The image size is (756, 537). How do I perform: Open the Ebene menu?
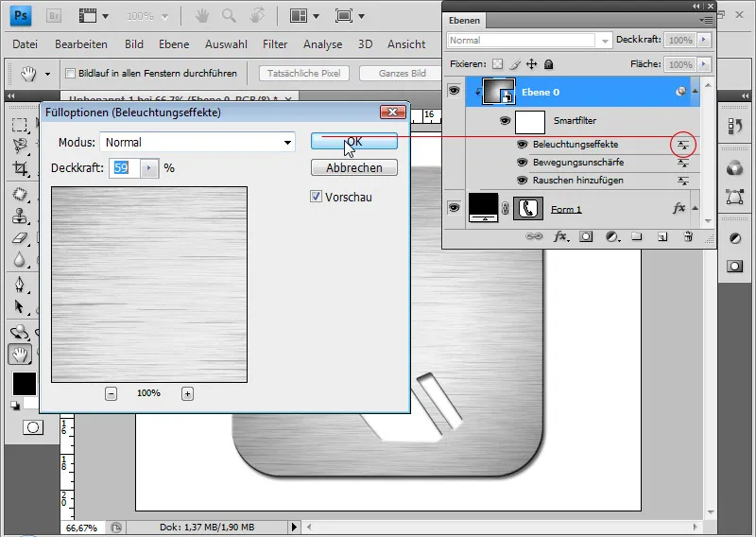(174, 44)
